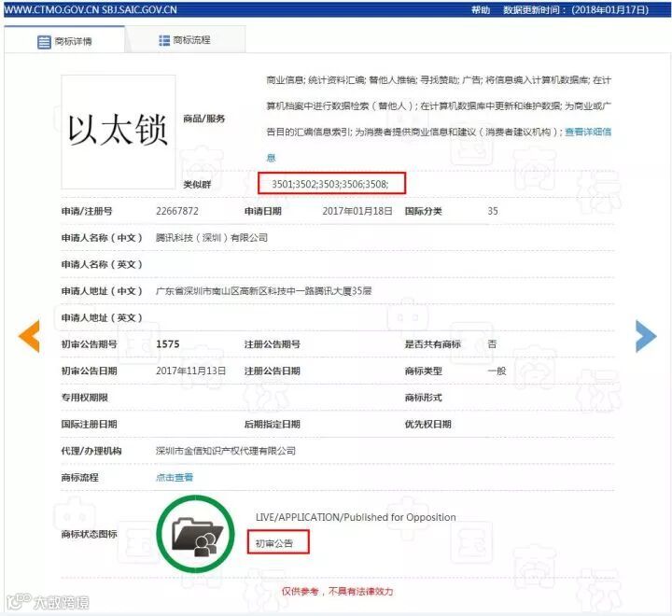Click the 仅供参考，不具有法律效力 disclaimer
This screenshot has width=672, height=616.
click(x=337, y=591)
